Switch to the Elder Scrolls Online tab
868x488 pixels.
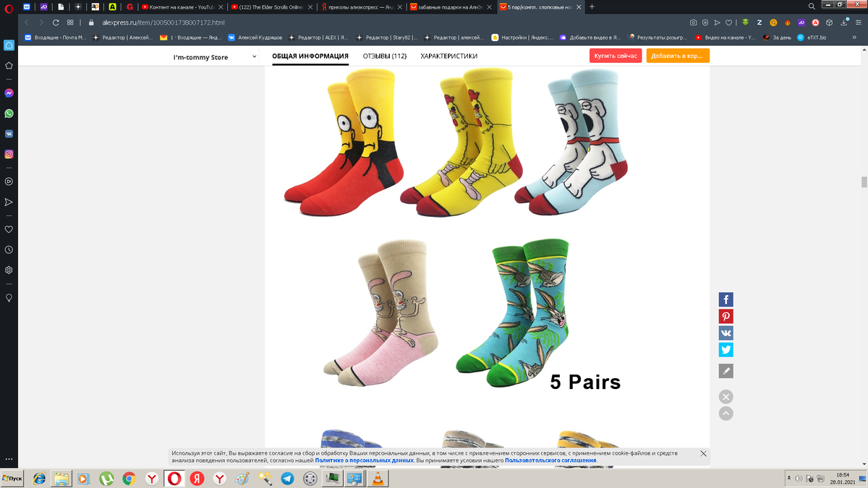272,7
